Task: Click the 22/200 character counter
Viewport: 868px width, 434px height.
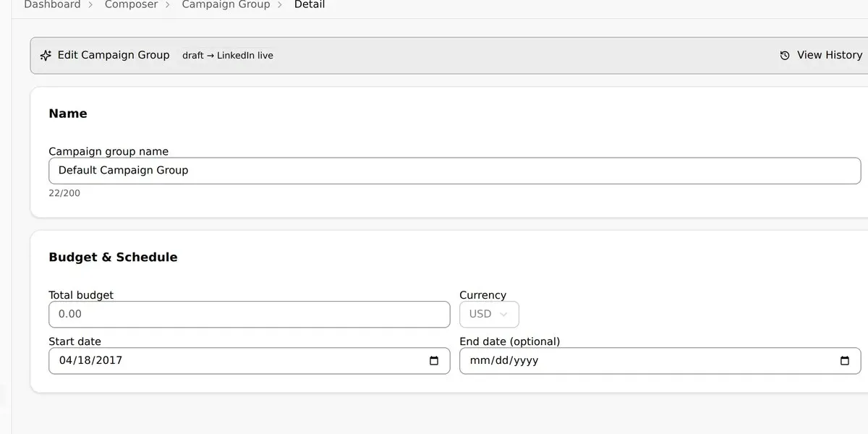Action: 64,194
